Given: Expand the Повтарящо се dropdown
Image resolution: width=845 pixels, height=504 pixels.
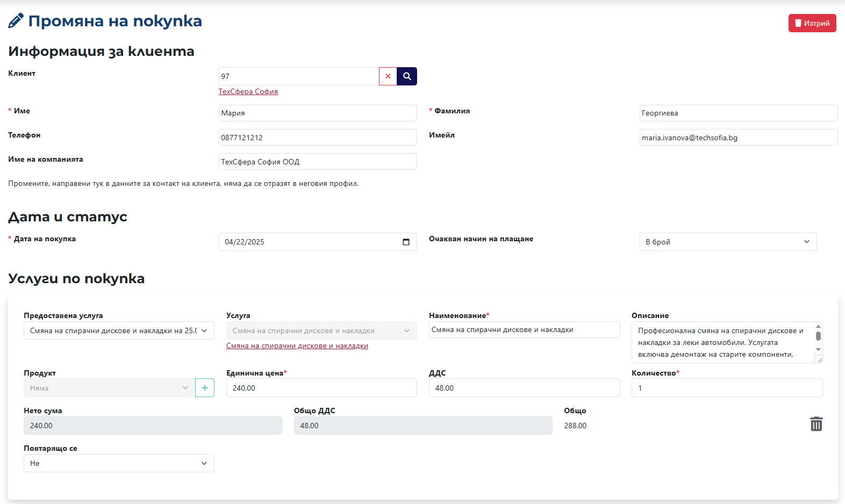Looking at the screenshot, I should tap(119, 463).
